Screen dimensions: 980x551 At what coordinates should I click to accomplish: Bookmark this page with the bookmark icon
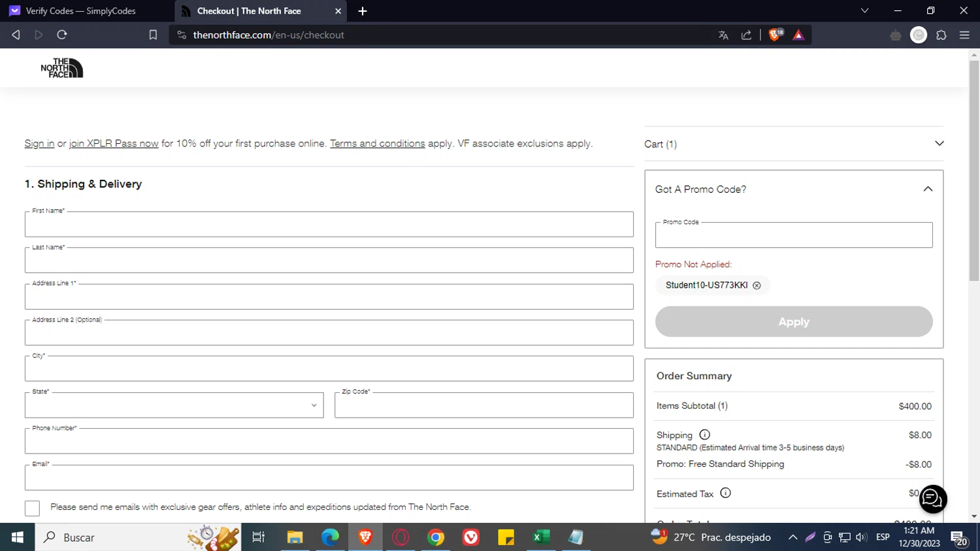pos(153,35)
